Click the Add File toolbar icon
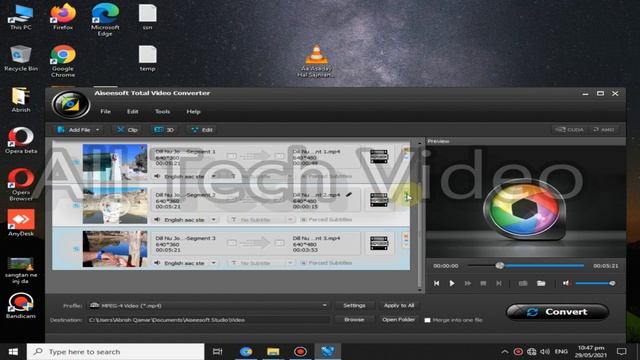This screenshot has width=640, height=360. [x=61, y=130]
